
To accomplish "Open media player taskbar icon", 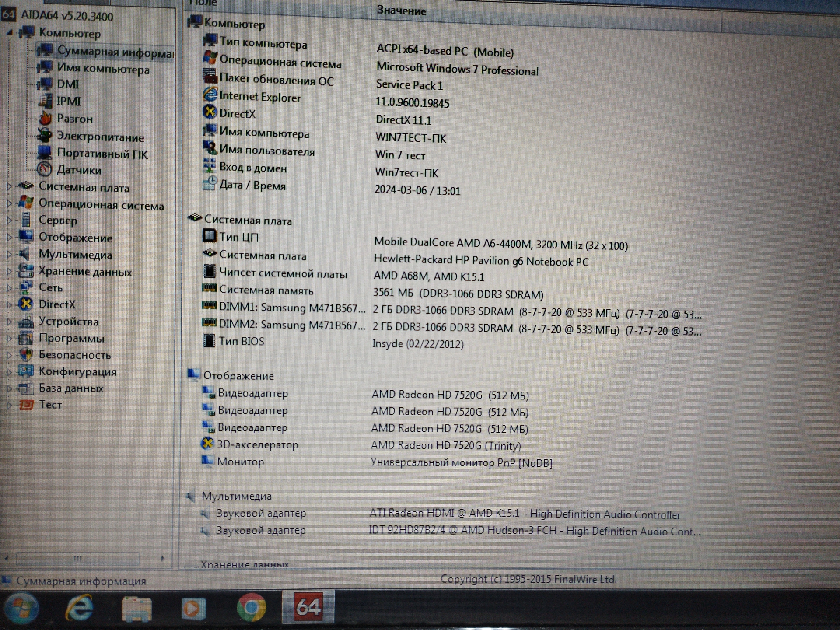I will 193,609.
